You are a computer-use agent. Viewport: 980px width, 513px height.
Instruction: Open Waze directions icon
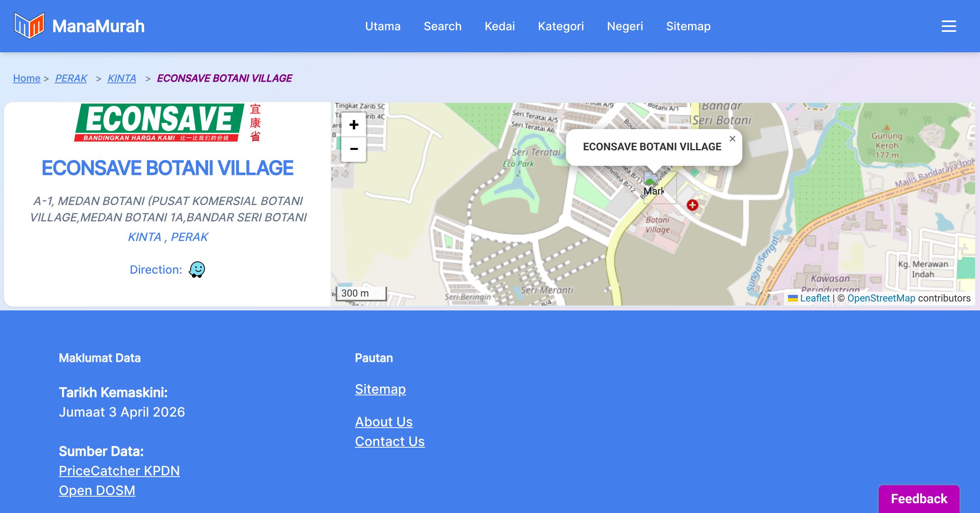coord(197,270)
